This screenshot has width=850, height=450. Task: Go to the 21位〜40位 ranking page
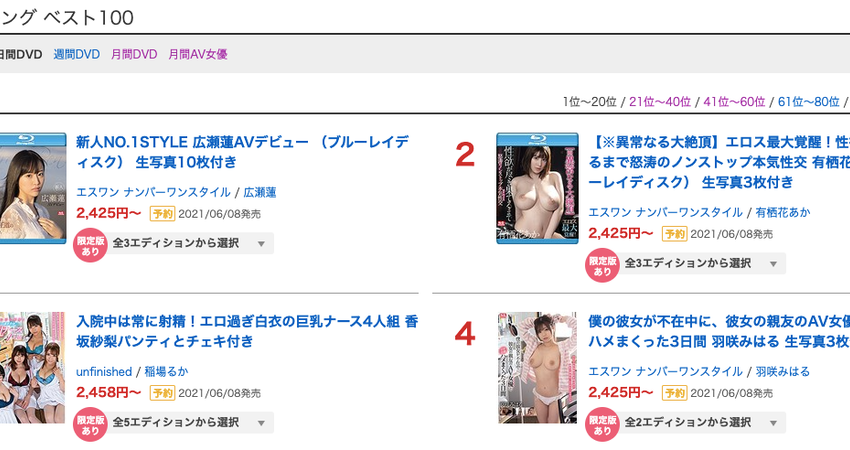(660, 101)
